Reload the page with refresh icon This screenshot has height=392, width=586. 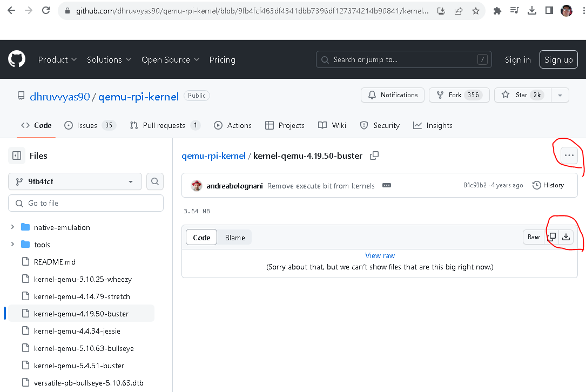(45, 10)
